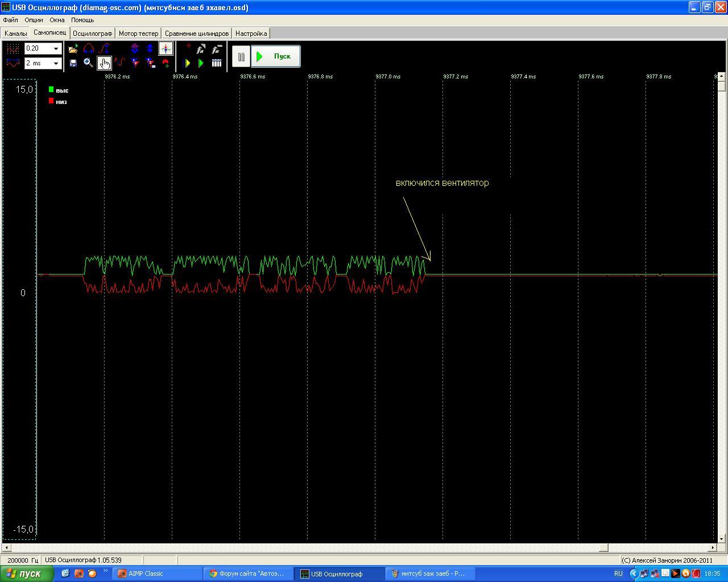Open the 2 ms time base dropdown
The height and width of the screenshot is (582, 728).
coord(56,63)
